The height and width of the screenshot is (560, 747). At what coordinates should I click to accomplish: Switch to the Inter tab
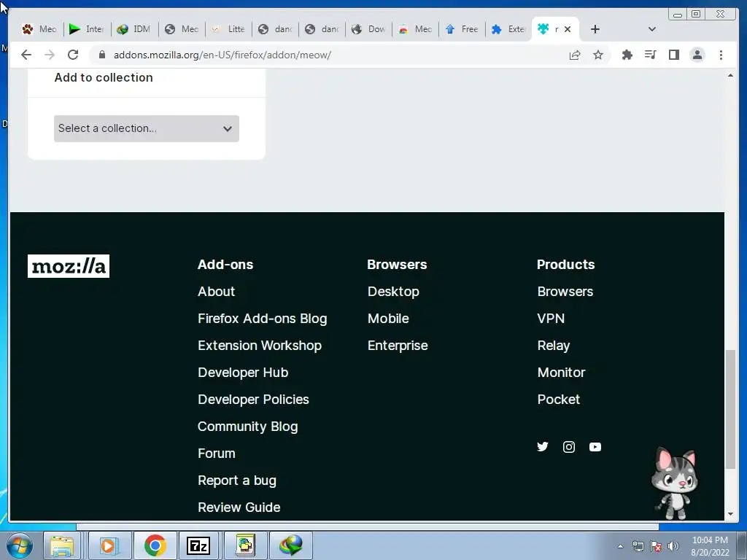click(86, 29)
